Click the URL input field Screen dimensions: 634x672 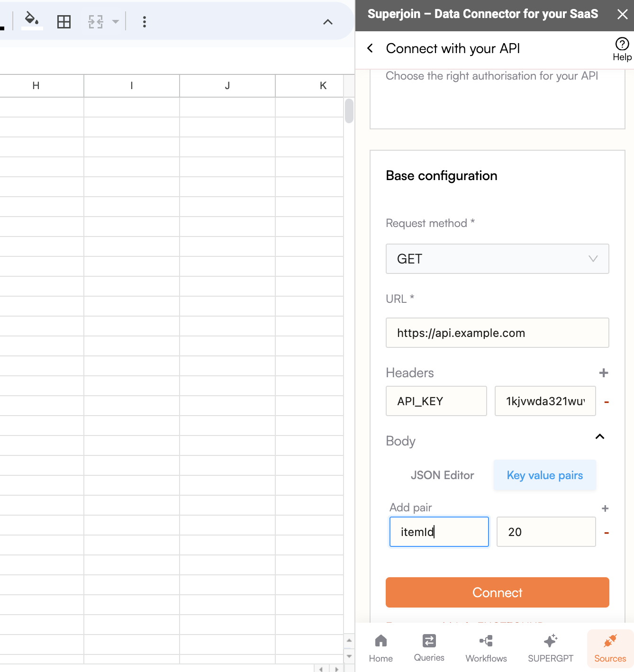498,333
